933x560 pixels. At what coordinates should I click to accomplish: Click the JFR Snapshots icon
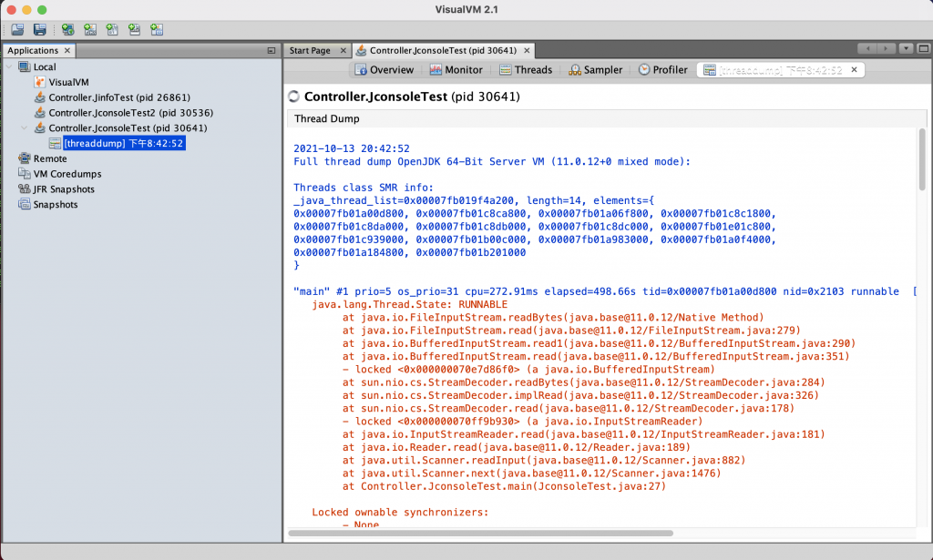[x=25, y=189]
